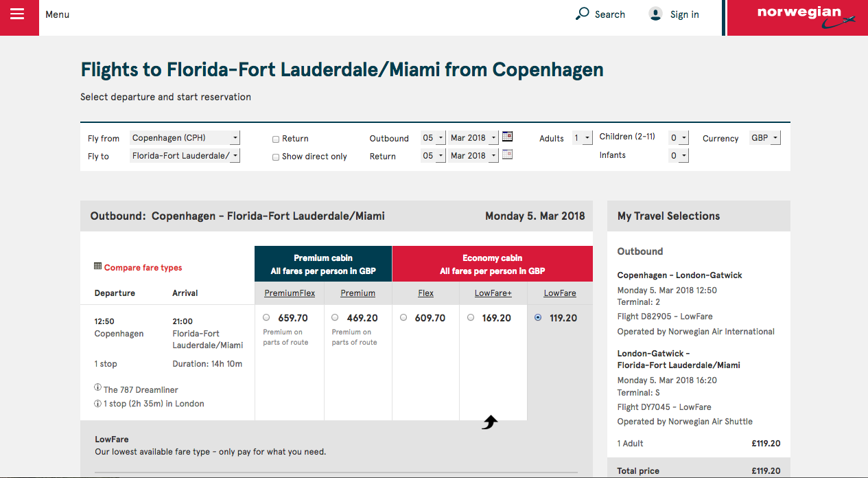Enable Show direct only checkbox
This screenshot has height=478, width=868.
276,157
